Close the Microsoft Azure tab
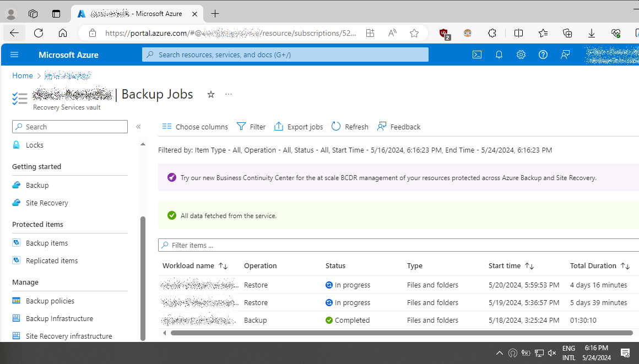639x364 pixels. tap(195, 14)
